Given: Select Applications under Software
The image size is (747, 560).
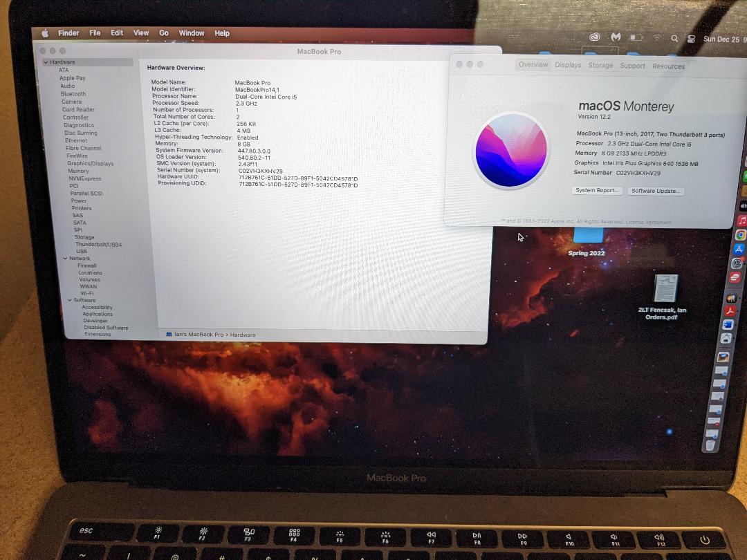Looking at the screenshot, I should pos(98,314).
